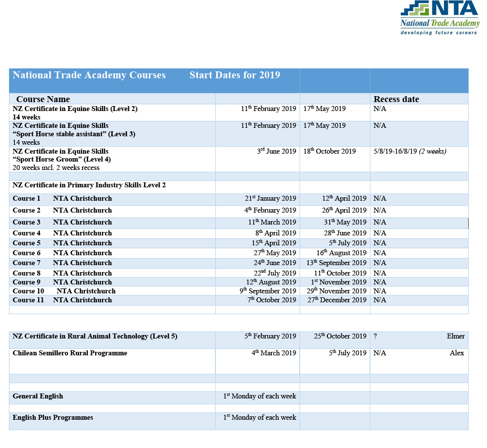Select the 'Course 1 NTA Christchurch' row
487x448 pixels.
[x=239, y=199]
